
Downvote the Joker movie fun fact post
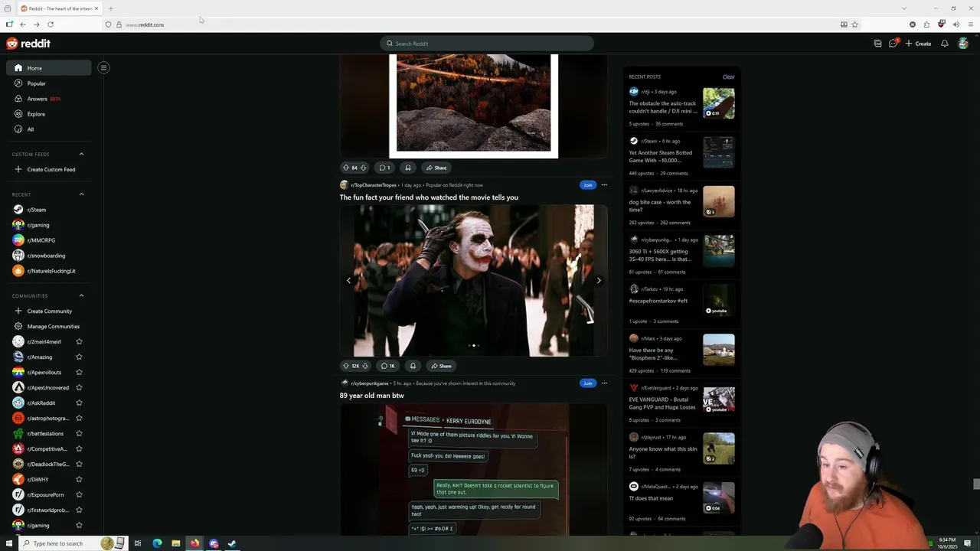pyautogui.click(x=364, y=366)
